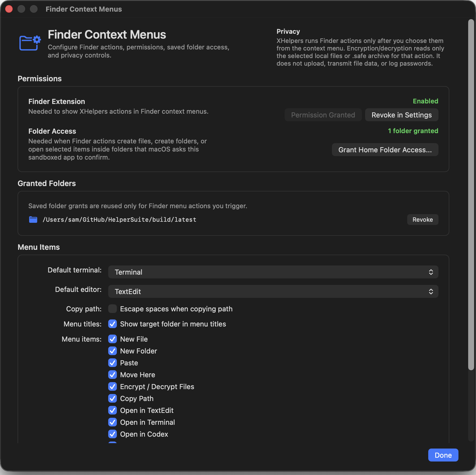Uncheck Open in Codex
This screenshot has width=476, height=475.
pos(113,434)
